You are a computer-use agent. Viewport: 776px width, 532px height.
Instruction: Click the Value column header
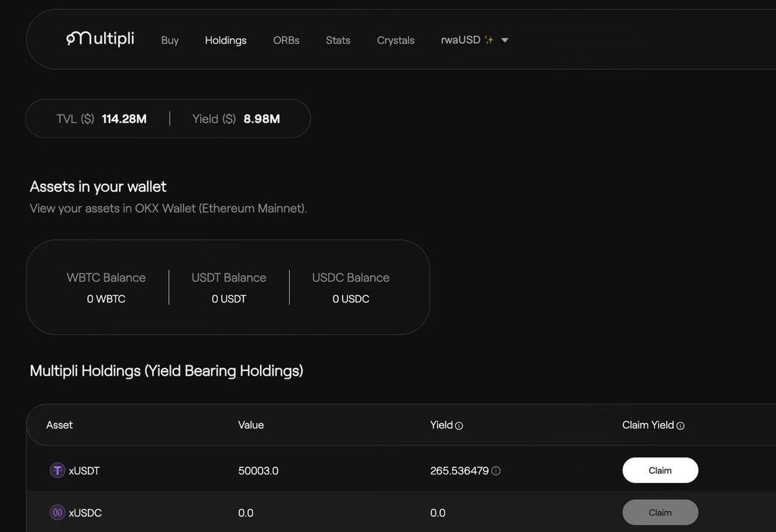click(251, 425)
